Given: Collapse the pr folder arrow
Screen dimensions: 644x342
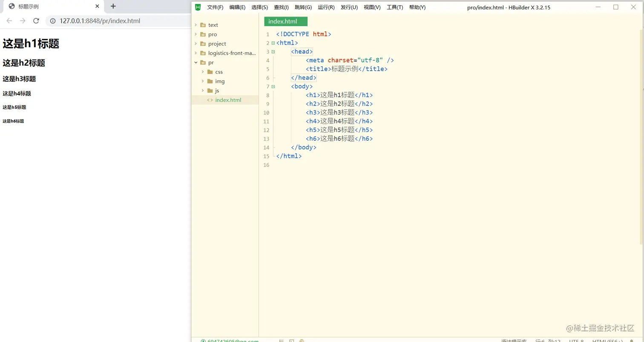Looking at the screenshot, I should (195, 63).
